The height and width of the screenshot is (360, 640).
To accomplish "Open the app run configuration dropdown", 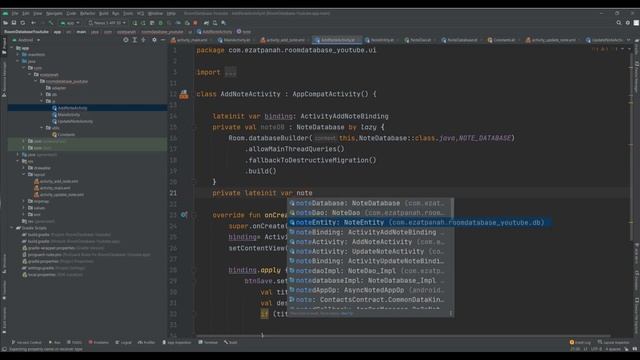I will (x=70, y=23).
